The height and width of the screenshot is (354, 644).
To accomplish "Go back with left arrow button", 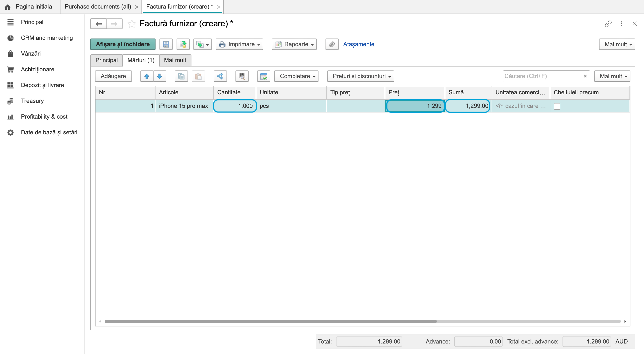I will pyautogui.click(x=99, y=24).
